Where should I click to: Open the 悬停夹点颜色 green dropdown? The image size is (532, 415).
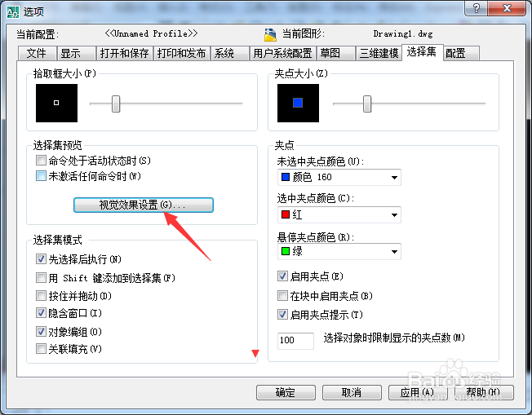point(339,251)
